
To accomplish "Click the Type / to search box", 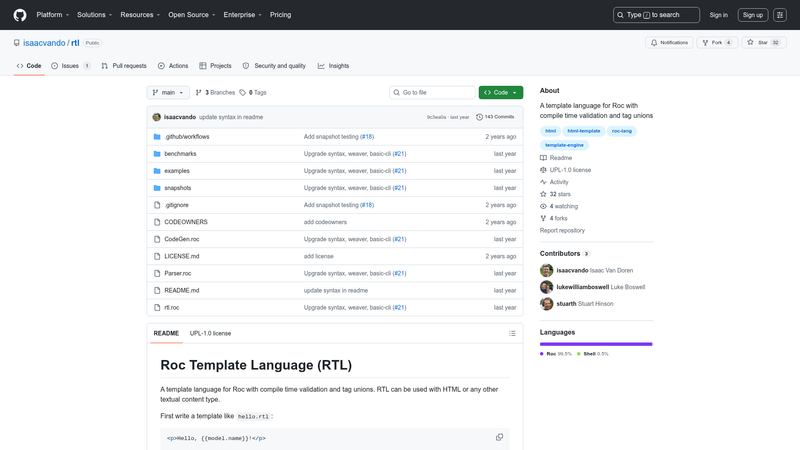I will [656, 15].
